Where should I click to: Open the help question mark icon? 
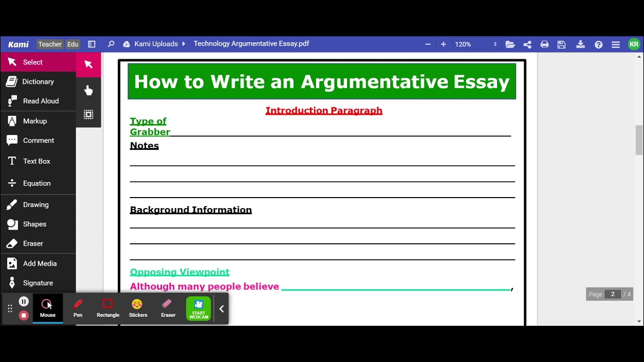[598, 44]
